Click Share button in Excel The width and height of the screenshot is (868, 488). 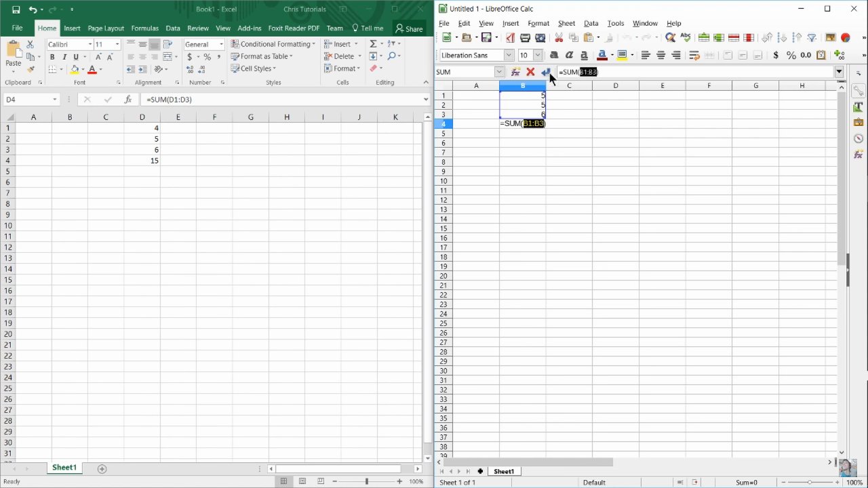pos(409,28)
